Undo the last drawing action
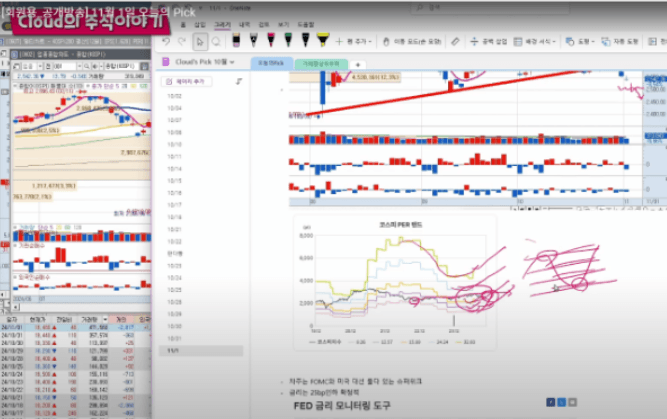This screenshot has width=667, height=419. tap(166, 41)
